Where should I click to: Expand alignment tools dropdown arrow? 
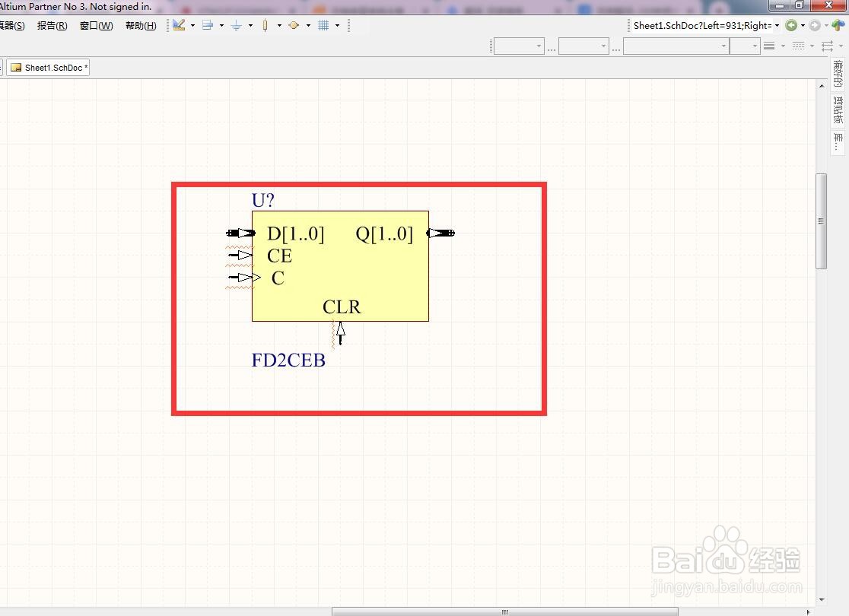click(221, 25)
